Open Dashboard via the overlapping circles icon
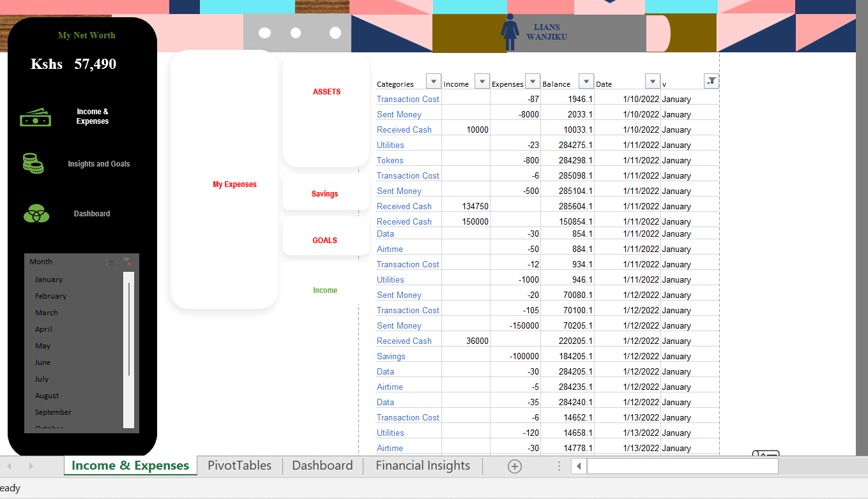 [35, 213]
